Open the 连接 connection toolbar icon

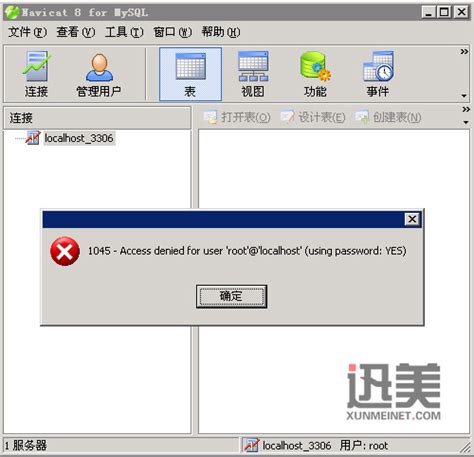[36, 74]
